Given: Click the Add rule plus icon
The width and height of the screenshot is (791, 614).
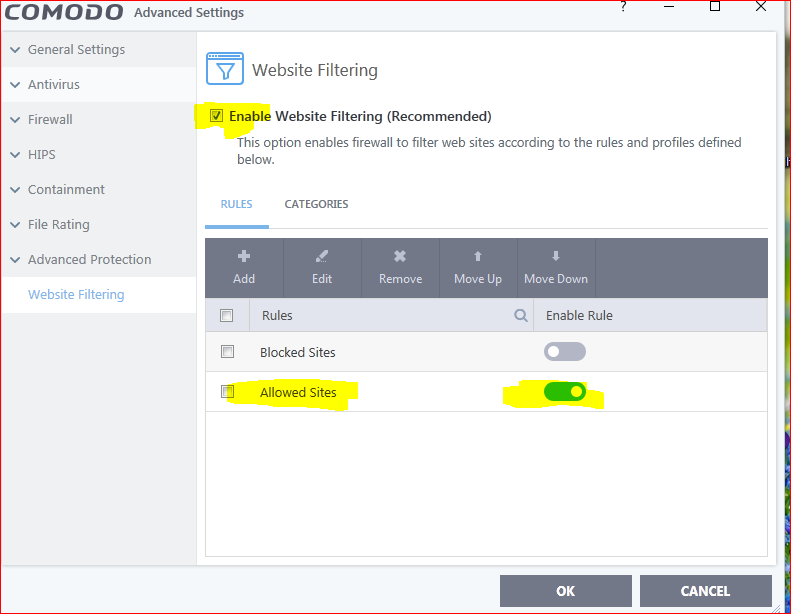Looking at the screenshot, I should 244,256.
